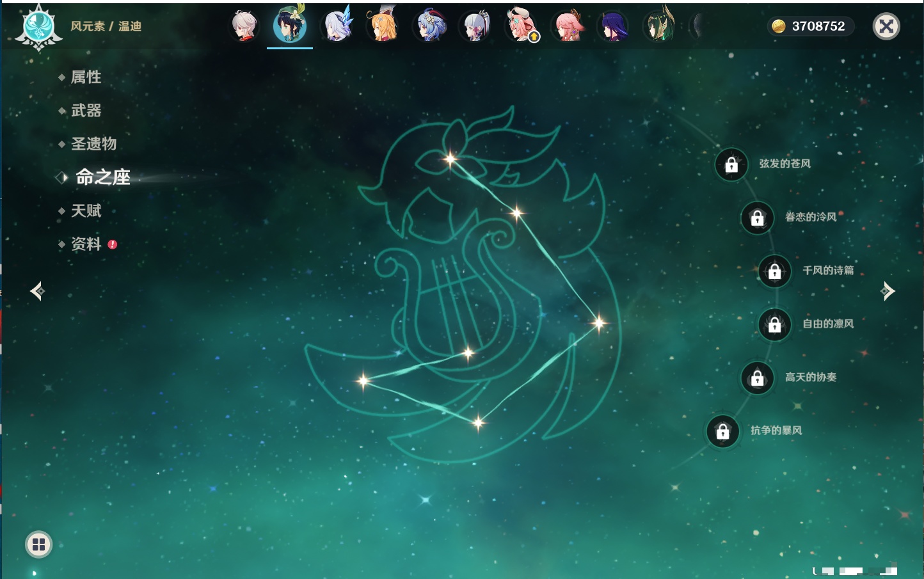Go to the previous character with left arrow

[37, 291]
